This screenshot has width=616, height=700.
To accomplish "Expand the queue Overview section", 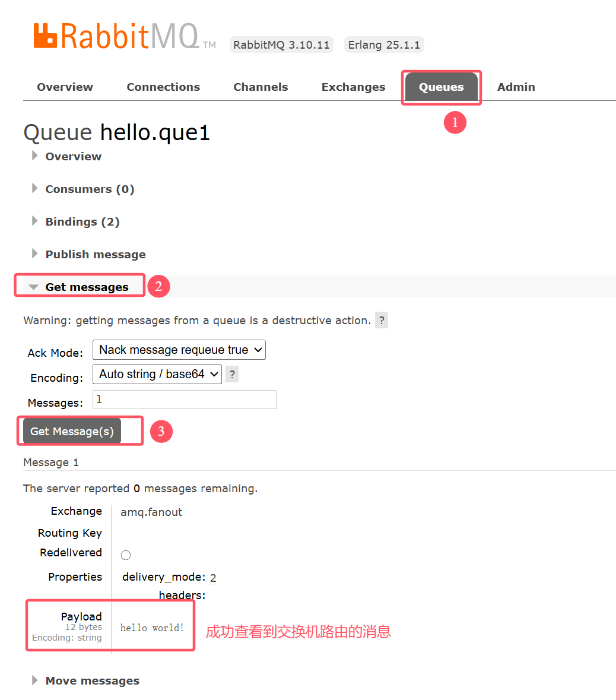I will coord(73,157).
